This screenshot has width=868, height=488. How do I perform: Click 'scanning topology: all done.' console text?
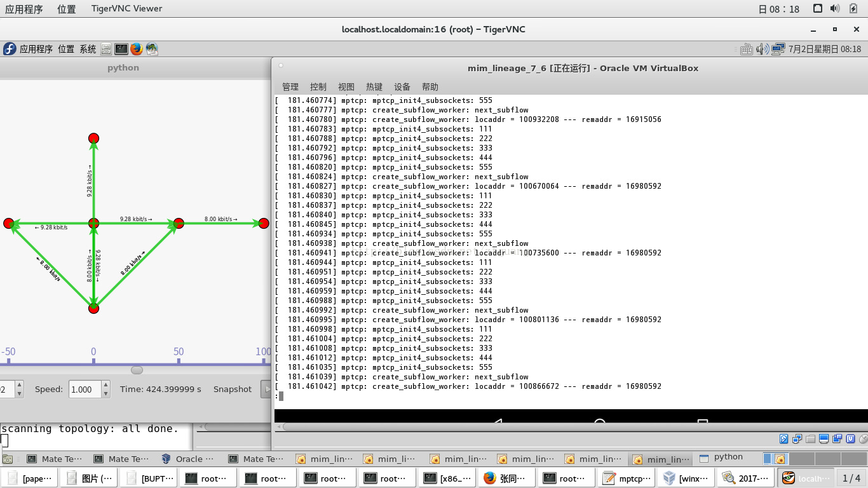(90, 429)
